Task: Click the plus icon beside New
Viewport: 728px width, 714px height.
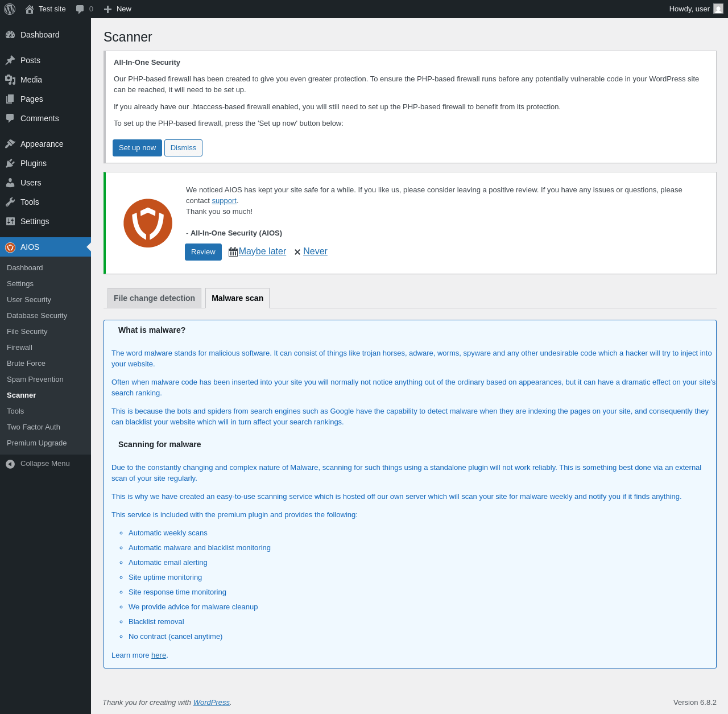Action: tap(107, 9)
